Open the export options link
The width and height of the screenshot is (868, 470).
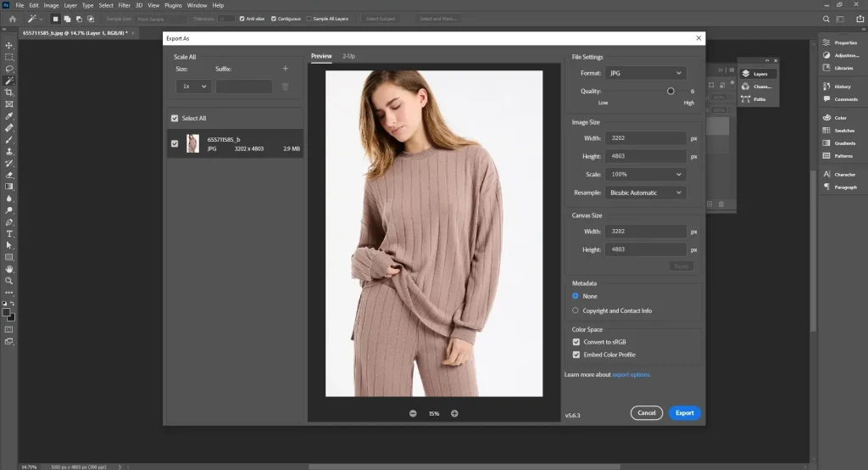[x=631, y=375]
